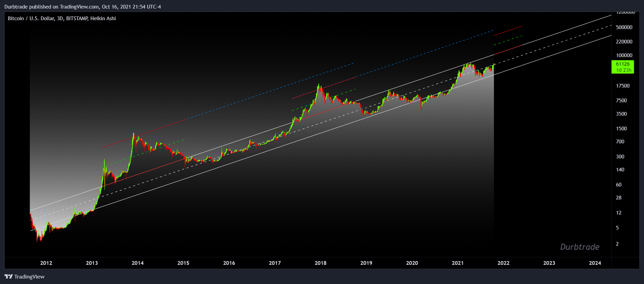The height and width of the screenshot is (284, 644).
Task: Select the Bitcoin / U.S. Dollar chart title
Action: tap(62, 18)
